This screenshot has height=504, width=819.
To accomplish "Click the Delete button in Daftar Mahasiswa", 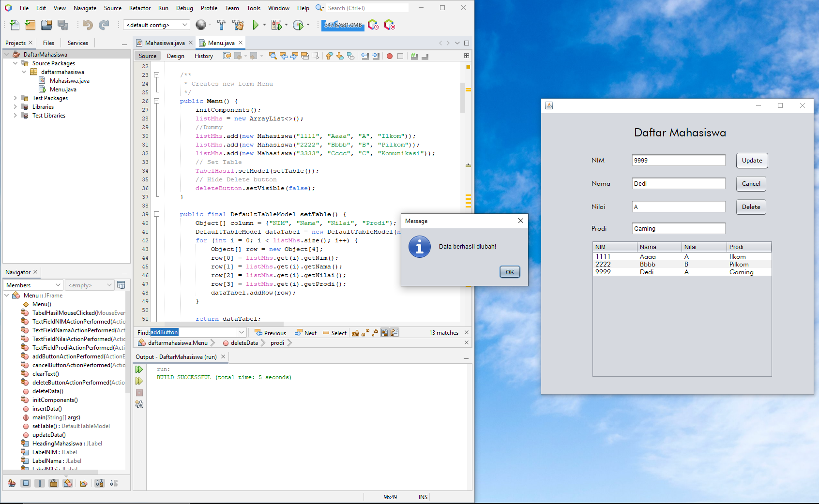I will [751, 207].
